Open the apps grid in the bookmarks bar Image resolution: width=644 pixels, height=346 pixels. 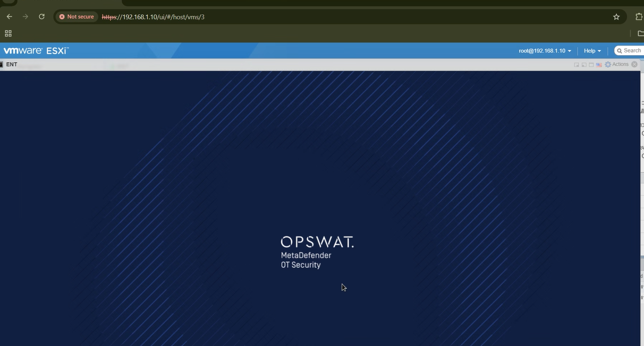point(8,33)
